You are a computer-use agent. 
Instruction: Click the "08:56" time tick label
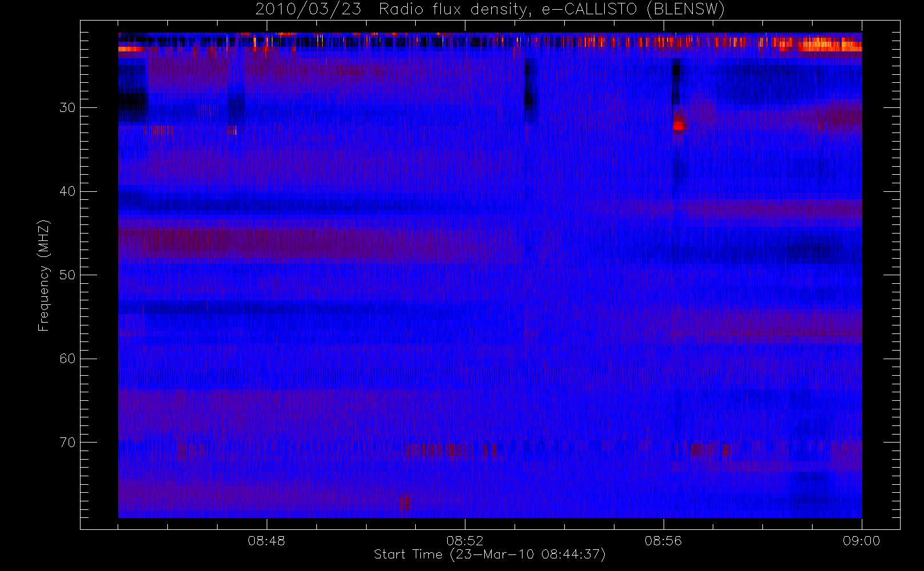click(663, 541)
